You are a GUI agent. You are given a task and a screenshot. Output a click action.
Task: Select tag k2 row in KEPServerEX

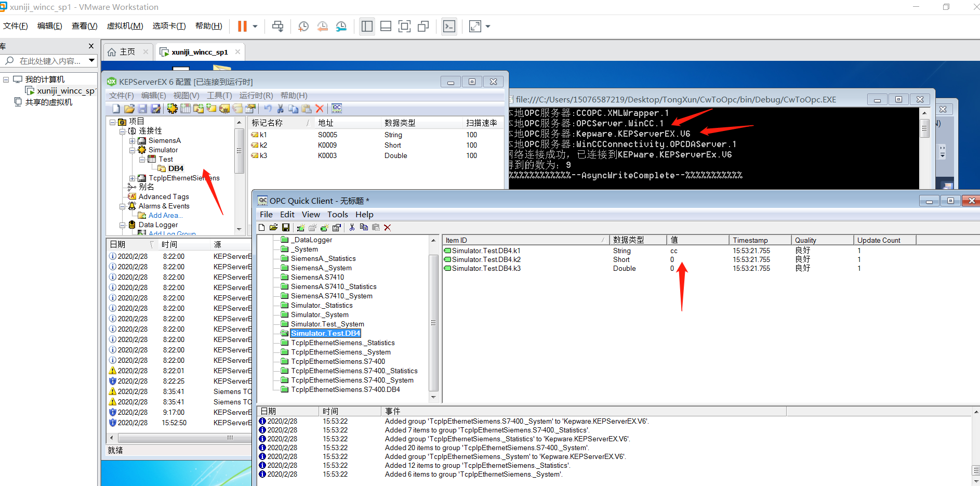[x=376, y=145]
